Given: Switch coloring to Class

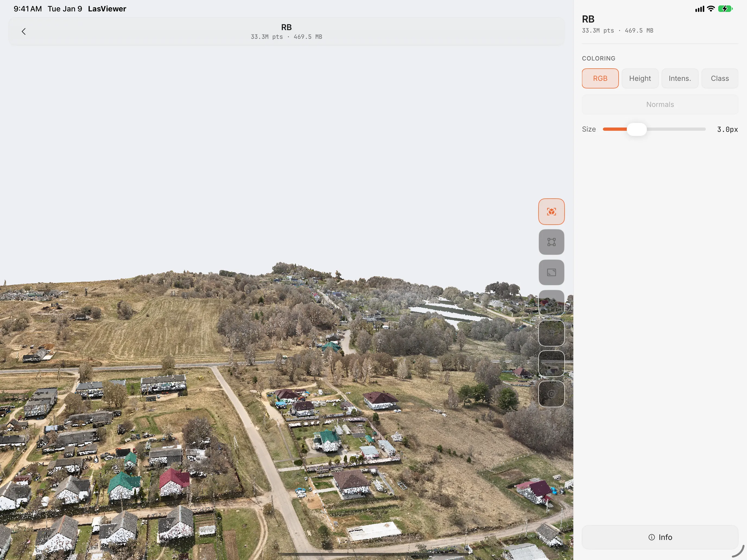Looking at the screenshot, I should pos(720,78).
